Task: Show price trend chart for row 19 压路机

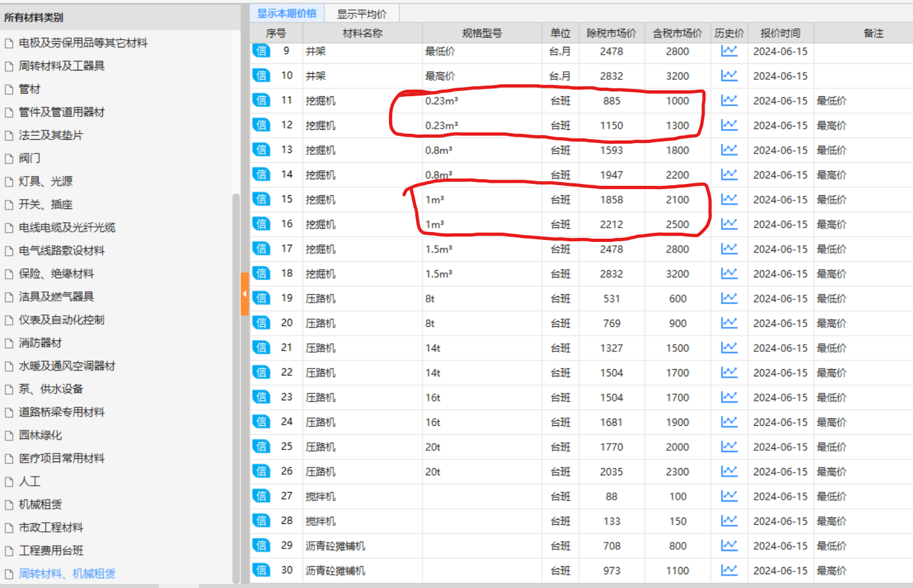Action: (729, 298)
